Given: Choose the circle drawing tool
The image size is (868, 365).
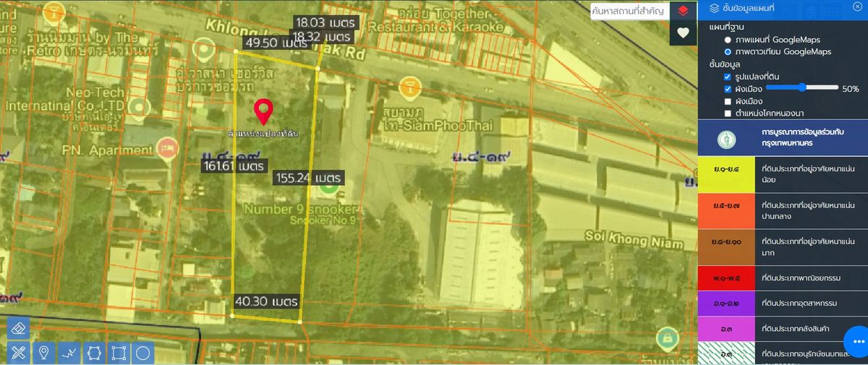Looking at the screenshot, I should 143,353.
